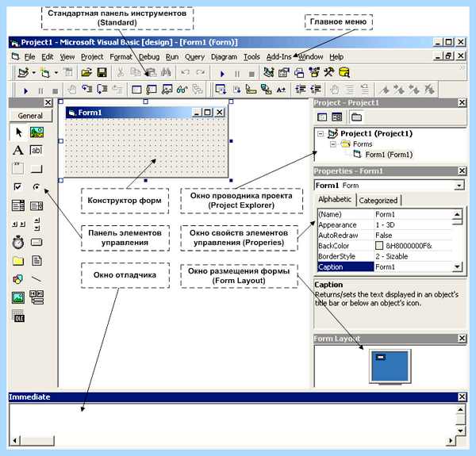Viewport: 476px width, 456px height.
Task: Select the VScrollBar control tool
Action: coord(36,224)
